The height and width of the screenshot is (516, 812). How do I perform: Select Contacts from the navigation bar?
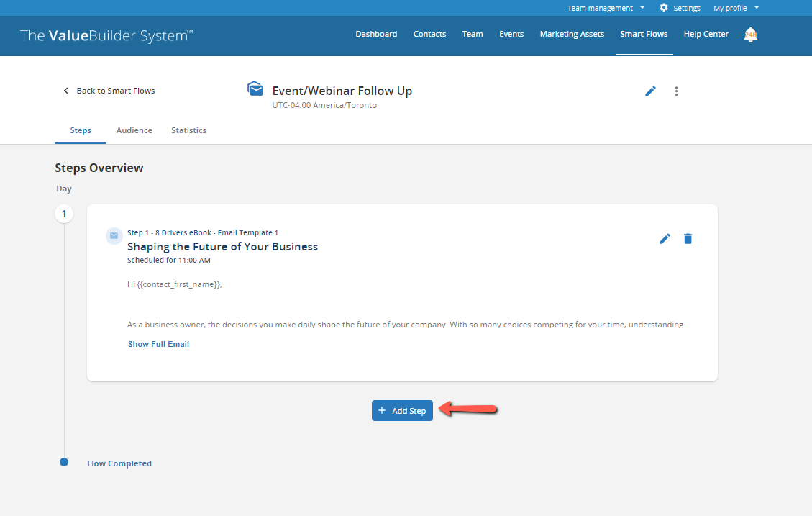[x=429, y=33]
